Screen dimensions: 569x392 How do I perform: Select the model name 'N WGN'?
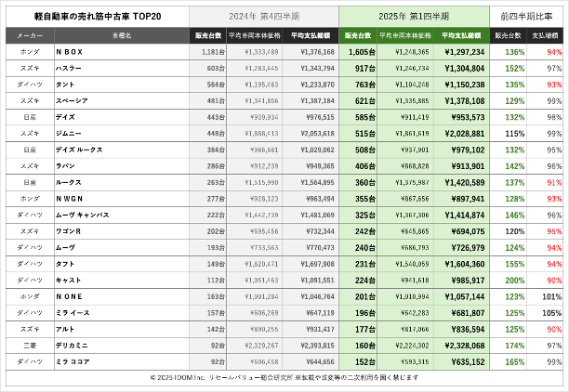70,199
